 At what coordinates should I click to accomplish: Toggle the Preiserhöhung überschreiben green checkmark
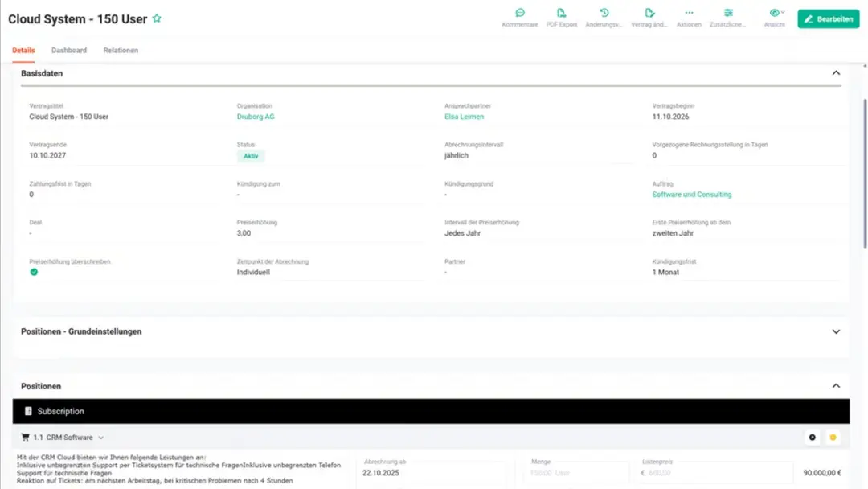point(34,272)
